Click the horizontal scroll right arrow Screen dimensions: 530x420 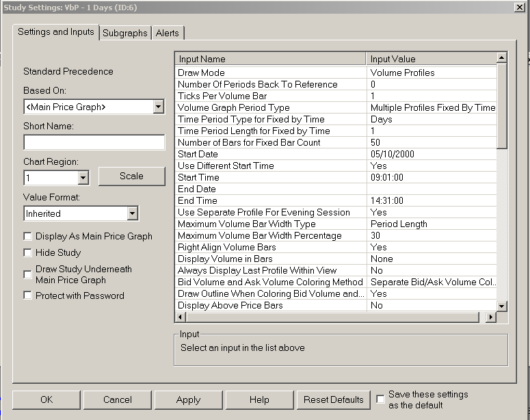[490, 317]
